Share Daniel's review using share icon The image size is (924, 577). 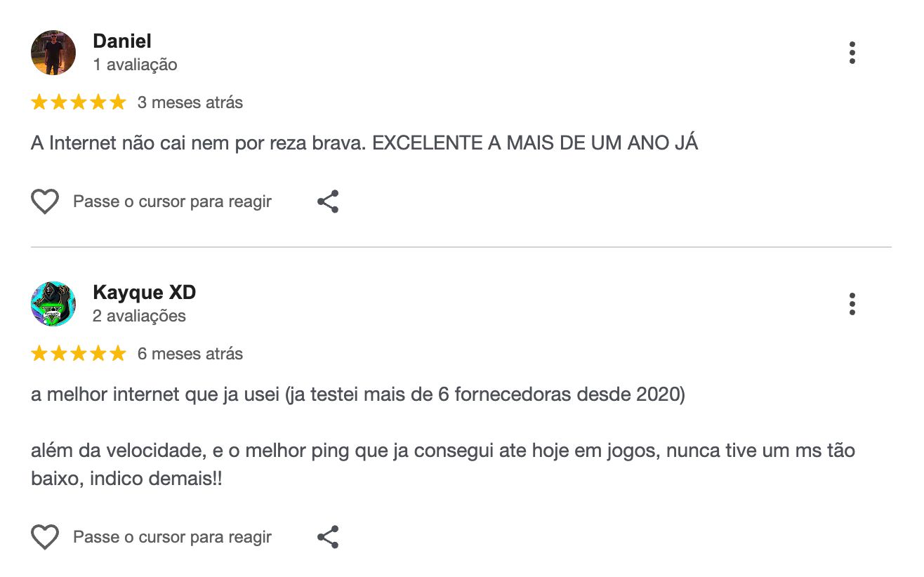click(x=328, y=202)
